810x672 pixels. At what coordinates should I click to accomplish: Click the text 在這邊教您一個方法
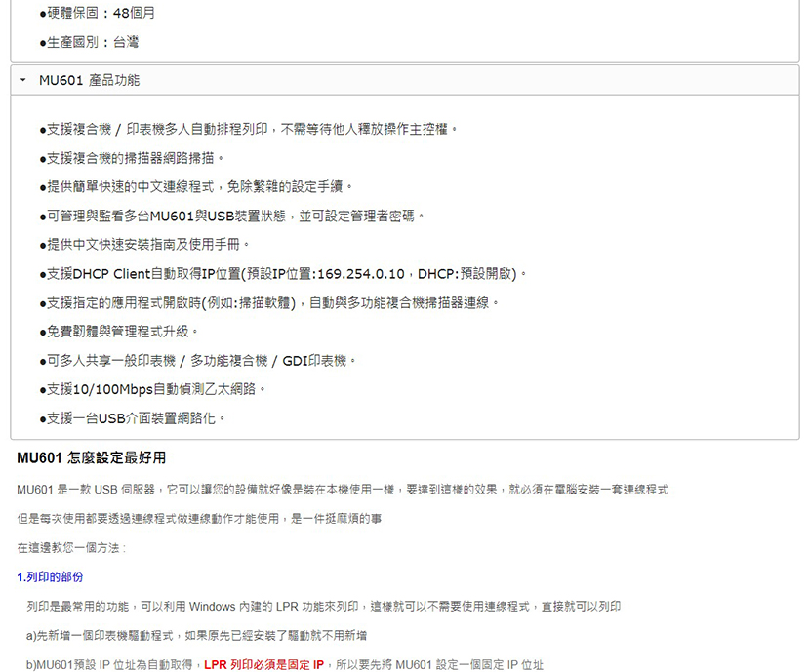pyautogui.click(x=71, y=547)
